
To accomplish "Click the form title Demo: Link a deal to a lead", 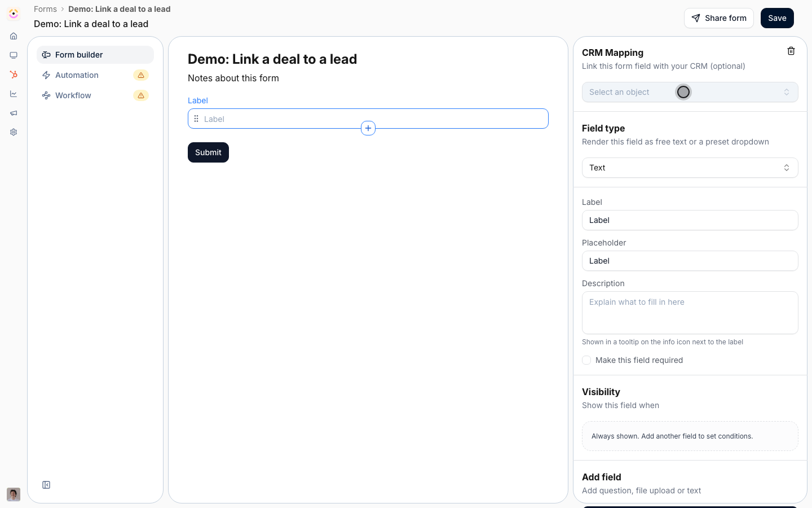I will coord(272,59).
